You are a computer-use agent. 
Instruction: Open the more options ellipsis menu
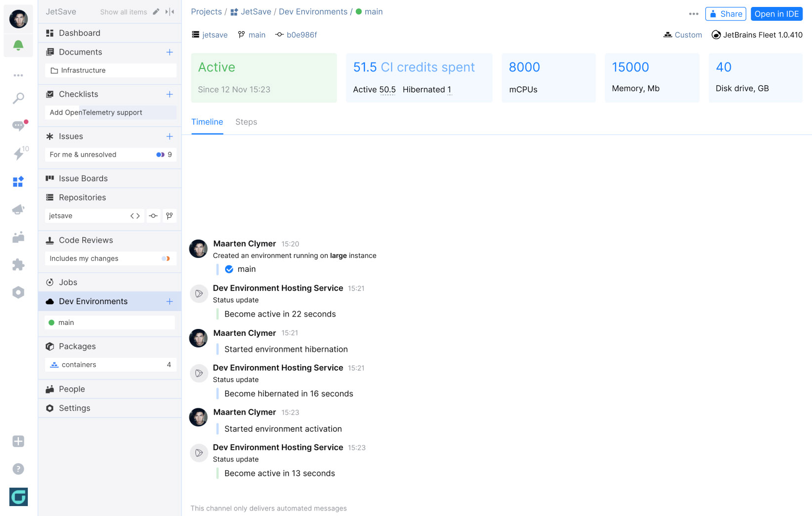tap(694, 14)
